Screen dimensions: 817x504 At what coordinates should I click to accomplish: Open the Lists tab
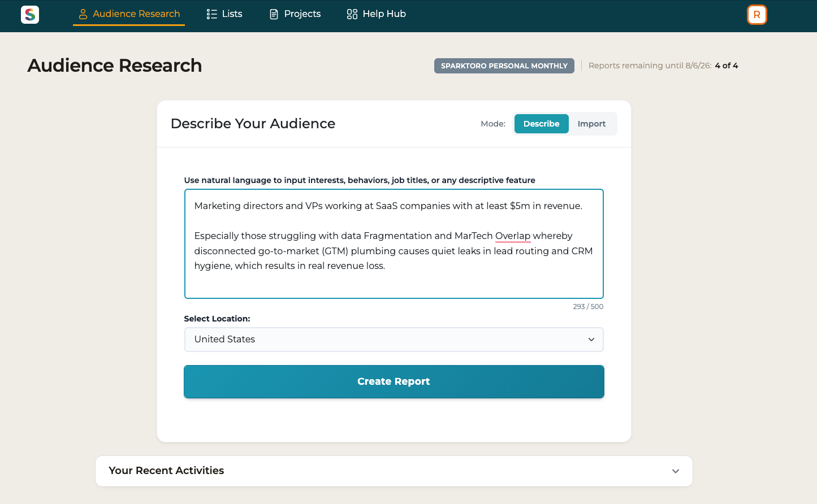224,14
